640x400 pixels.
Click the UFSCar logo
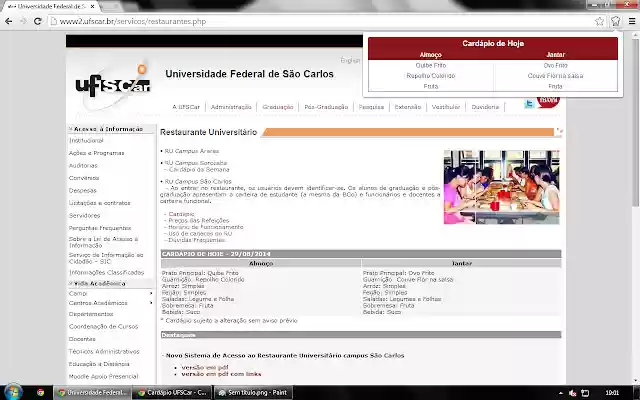[x=113, y=84]
